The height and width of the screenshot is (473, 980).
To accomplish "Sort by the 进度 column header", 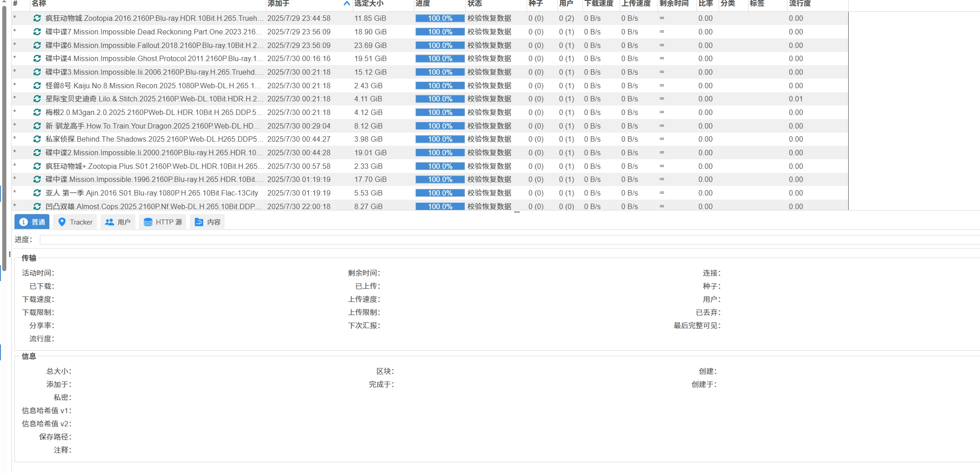I will click(x=440, y=4).
